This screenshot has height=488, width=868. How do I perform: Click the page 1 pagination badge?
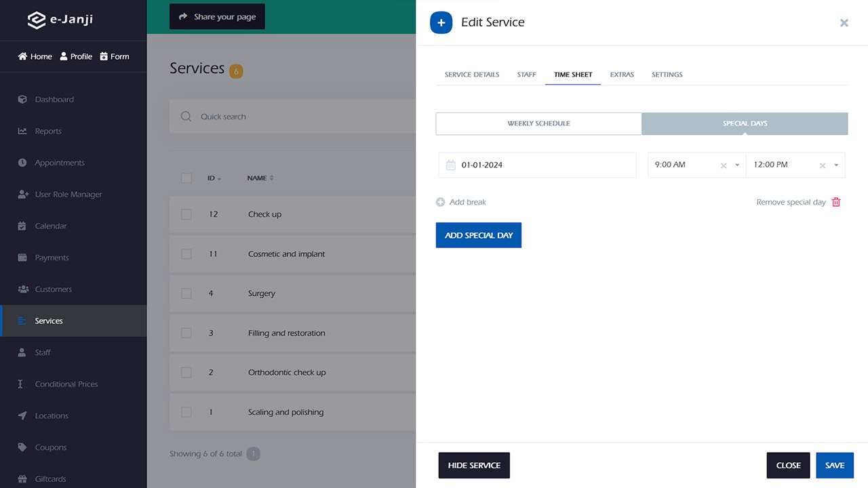tap(253, 454)
